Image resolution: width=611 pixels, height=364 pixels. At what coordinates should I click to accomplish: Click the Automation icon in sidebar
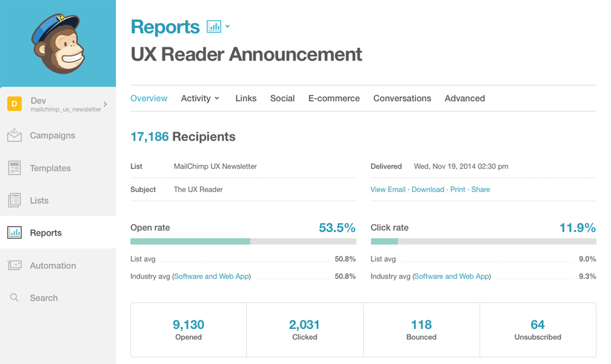[15, 265]
